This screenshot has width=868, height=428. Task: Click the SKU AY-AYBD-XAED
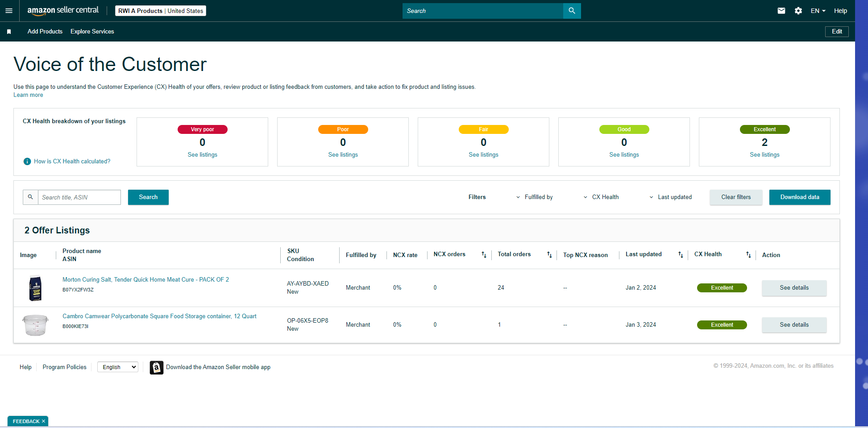coord(308,284)
